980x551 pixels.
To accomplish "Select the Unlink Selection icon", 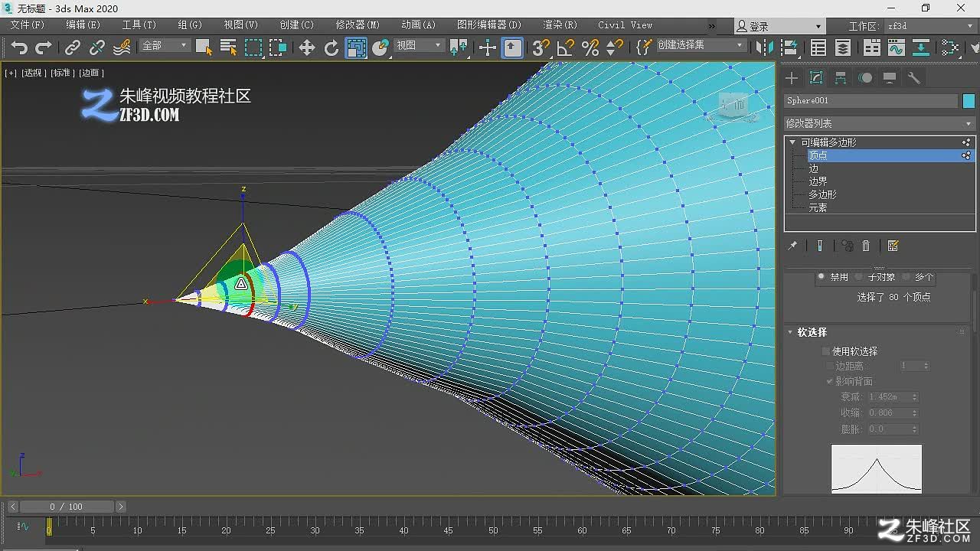I will tap(96, 47).
